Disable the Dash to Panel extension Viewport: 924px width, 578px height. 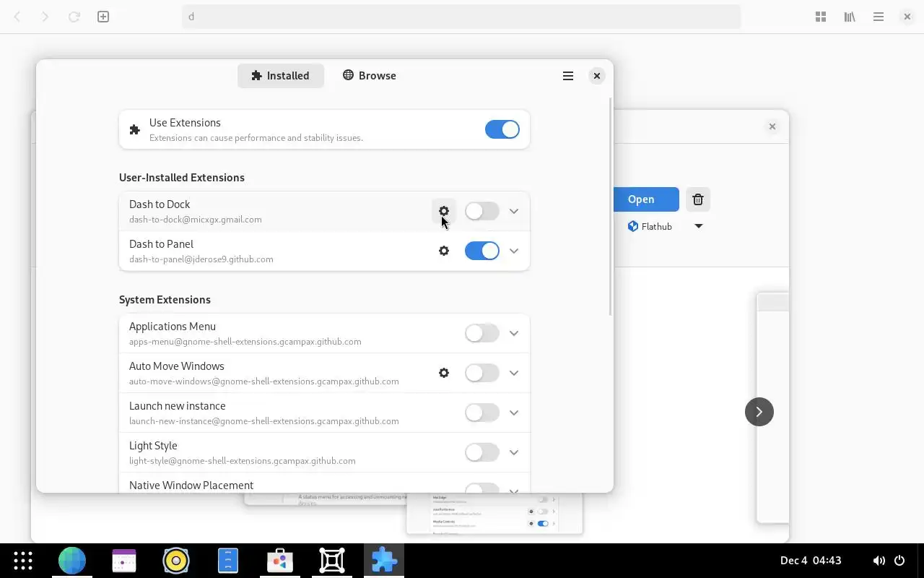point(482,251)
